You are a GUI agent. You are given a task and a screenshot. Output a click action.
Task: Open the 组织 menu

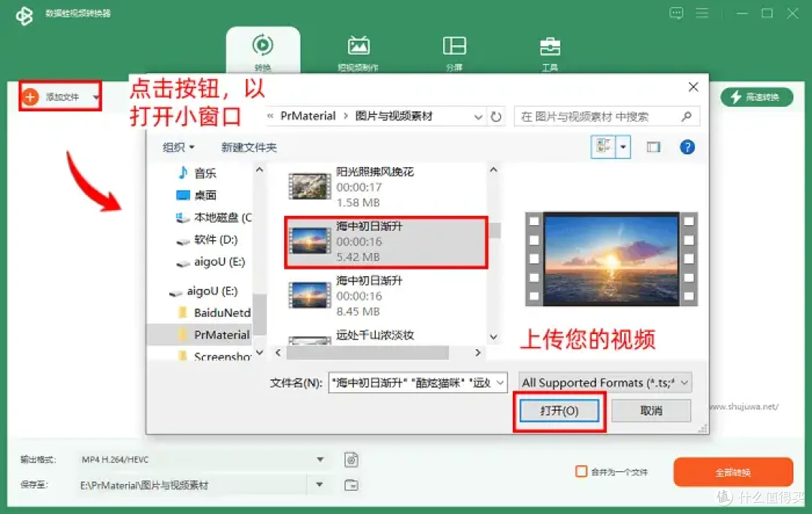[178, 148]
